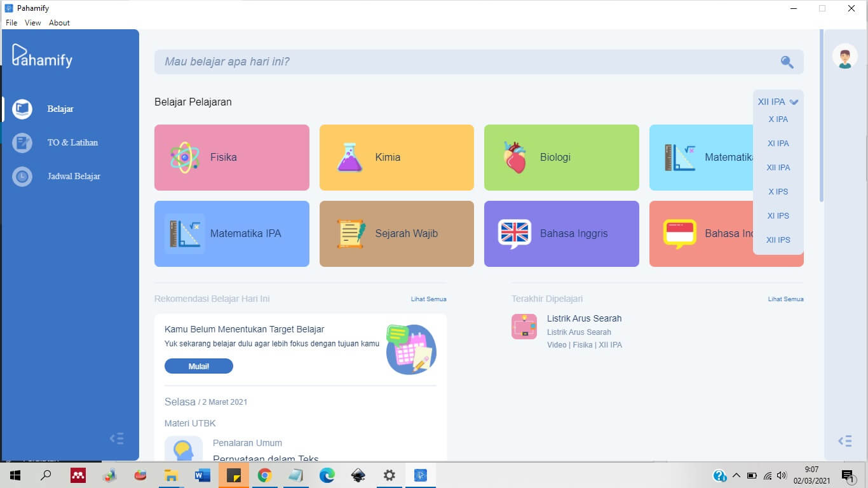Open the Jadwal Belajar clock icon
Viewport: 868px width, 488px height.
pyautogui.click(x=22, y=176)
